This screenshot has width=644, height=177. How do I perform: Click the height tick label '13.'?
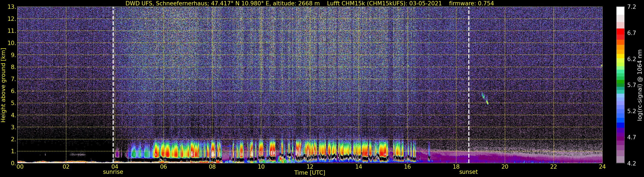(12, 7)
